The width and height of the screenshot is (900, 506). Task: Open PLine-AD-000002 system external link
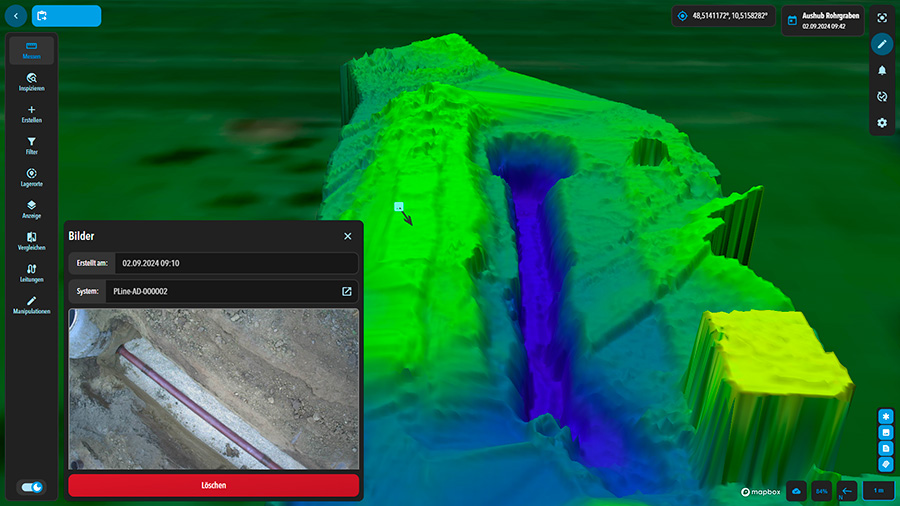347,291
